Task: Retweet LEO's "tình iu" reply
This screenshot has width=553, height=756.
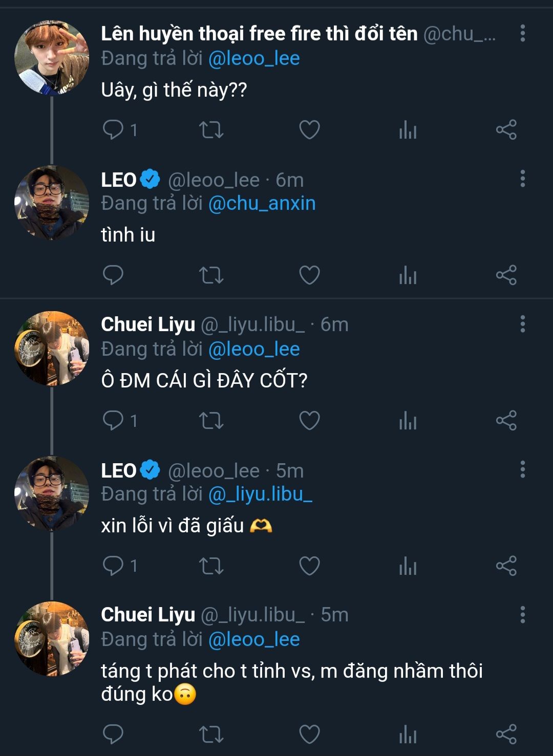Action: pos(211,275)
